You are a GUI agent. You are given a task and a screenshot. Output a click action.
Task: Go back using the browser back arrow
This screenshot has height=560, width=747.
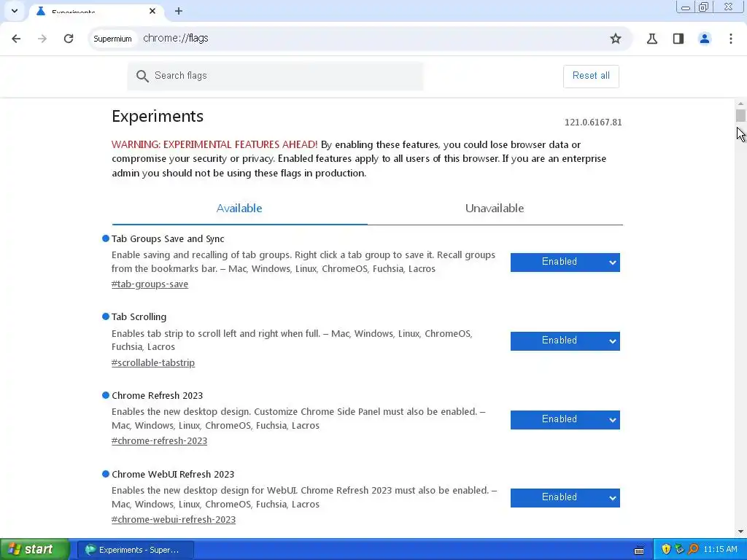[x=16, y=39]
